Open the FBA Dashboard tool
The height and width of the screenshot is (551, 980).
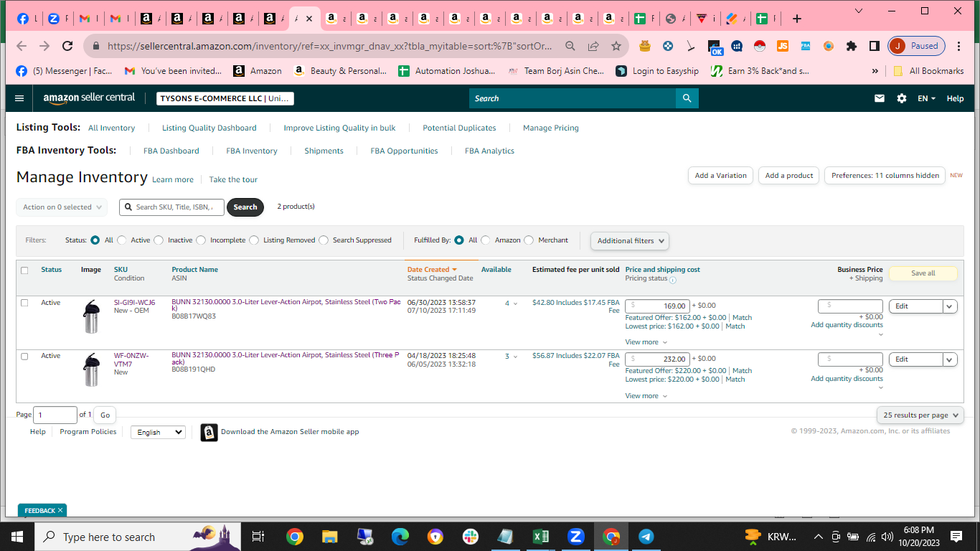coord(171,151)
